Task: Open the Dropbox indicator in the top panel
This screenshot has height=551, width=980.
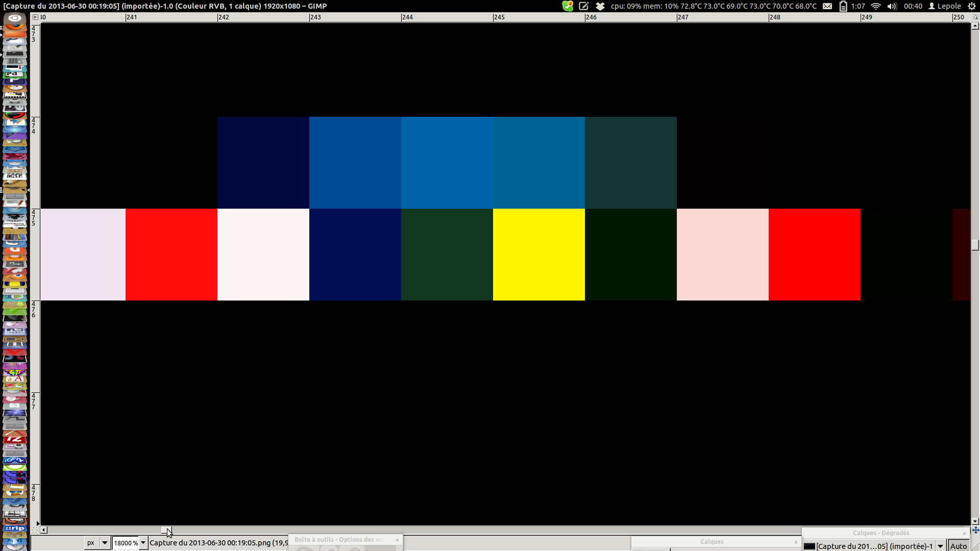Action: pyautogui.click(x=600, y=6)
